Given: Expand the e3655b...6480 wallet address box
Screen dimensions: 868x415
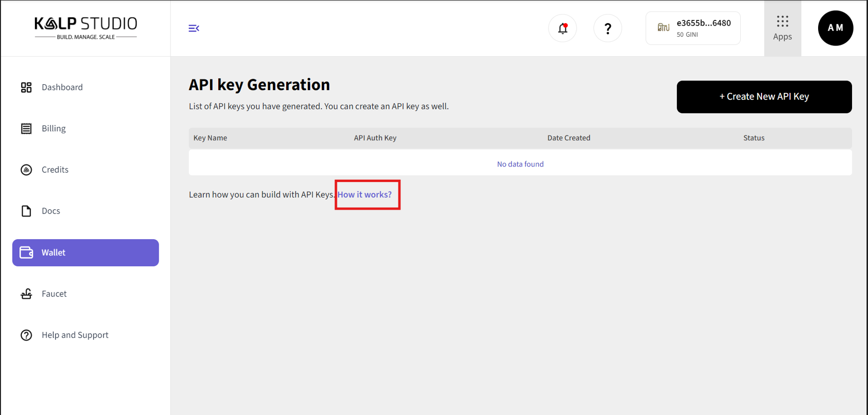Looking at the screenshot, I should coord(693,28).
